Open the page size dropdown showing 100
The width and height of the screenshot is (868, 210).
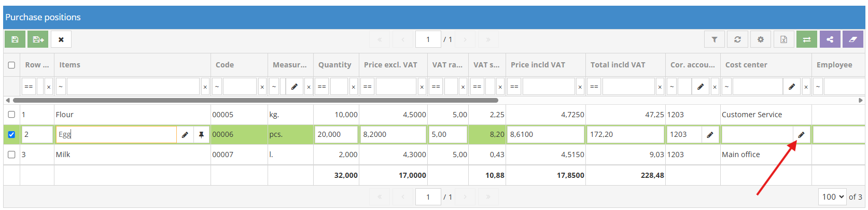pyautogui.click(x=832, y=197)
